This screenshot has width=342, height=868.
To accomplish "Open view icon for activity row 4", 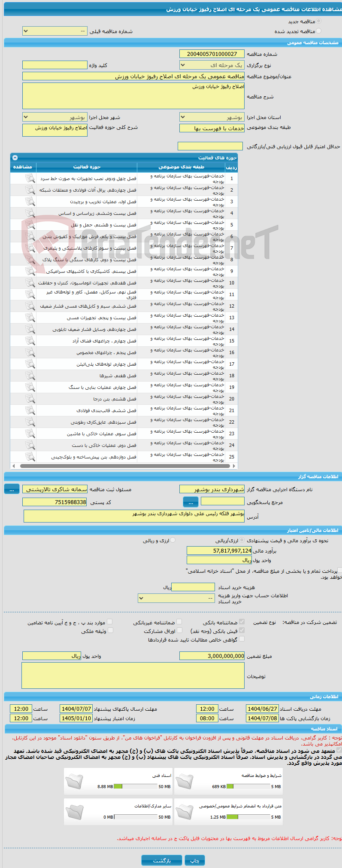I will (30, 213).
